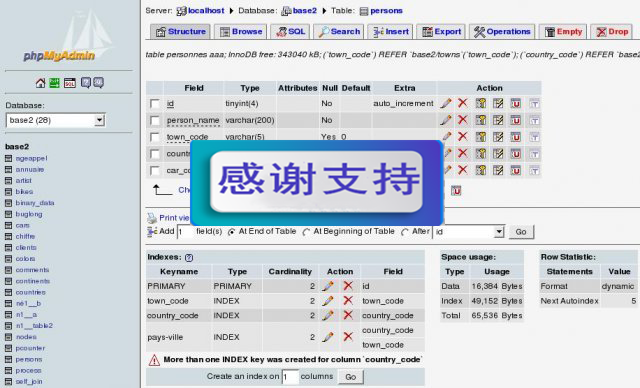The width and height of the screenshot is (640, 388).
Task: Click the Empty tab
Action: pyautogui.click(x=563, y=31)
